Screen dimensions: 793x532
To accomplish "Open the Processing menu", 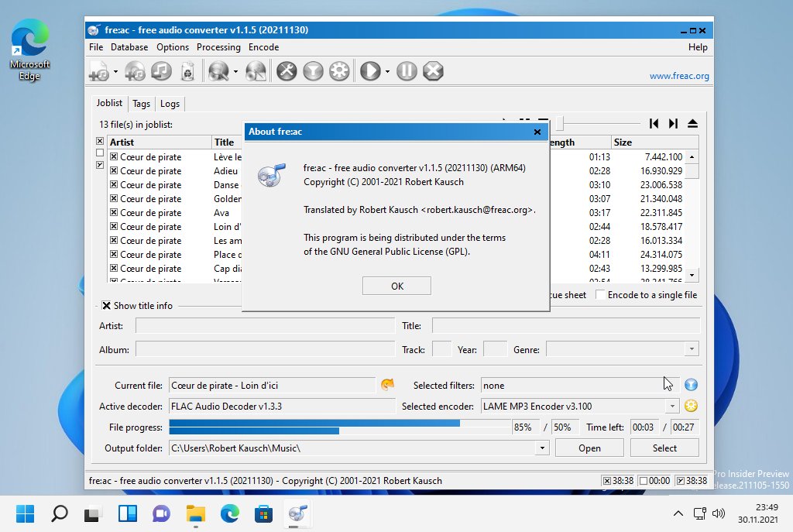I will pos(218,47).
